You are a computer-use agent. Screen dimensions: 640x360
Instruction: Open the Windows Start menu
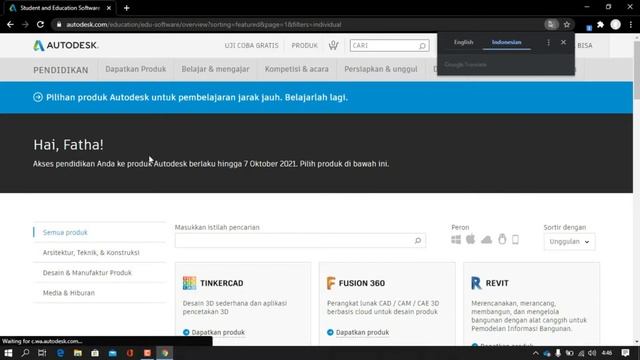coord(8,353)
